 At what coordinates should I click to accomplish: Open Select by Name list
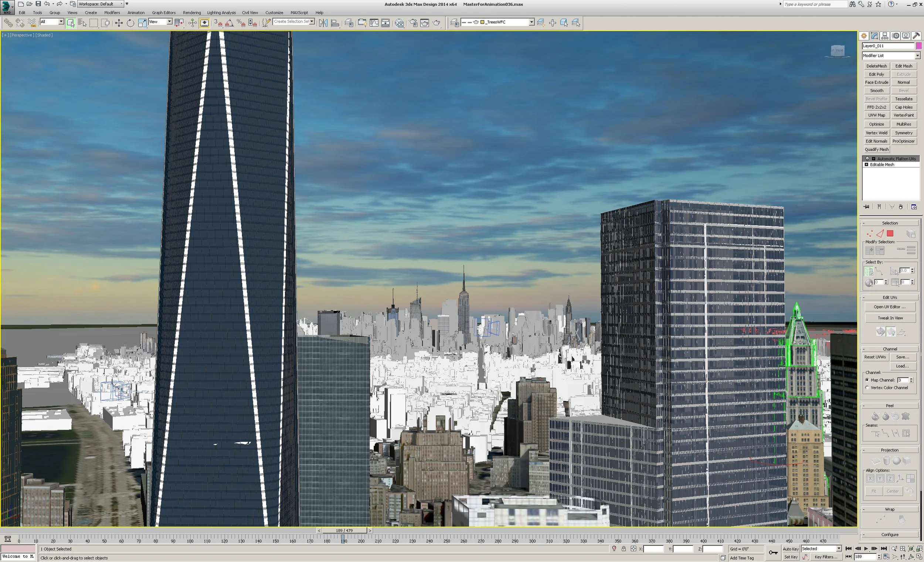point(82,23)
